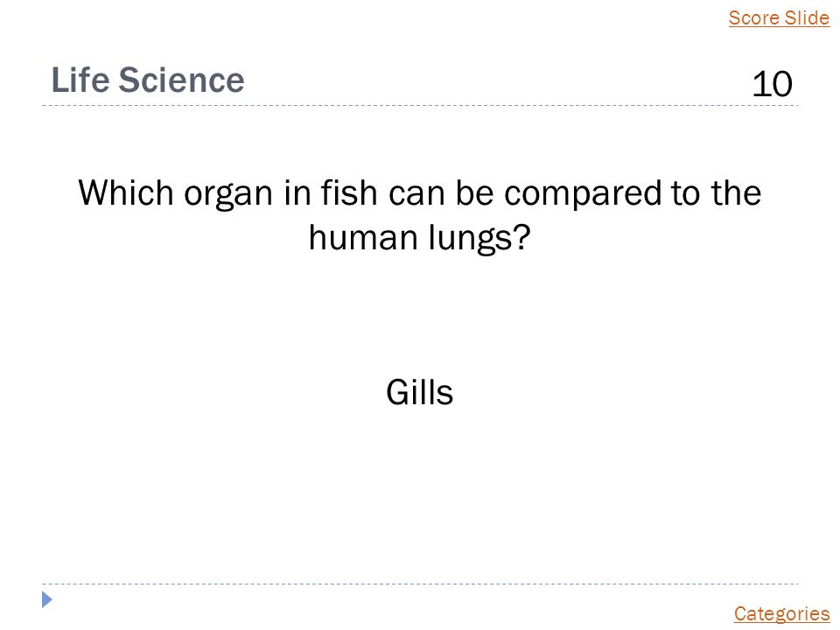Click the word "human" in the question
Image resolution: width=840 pixels, height=630 pixels.
(363, 237)
